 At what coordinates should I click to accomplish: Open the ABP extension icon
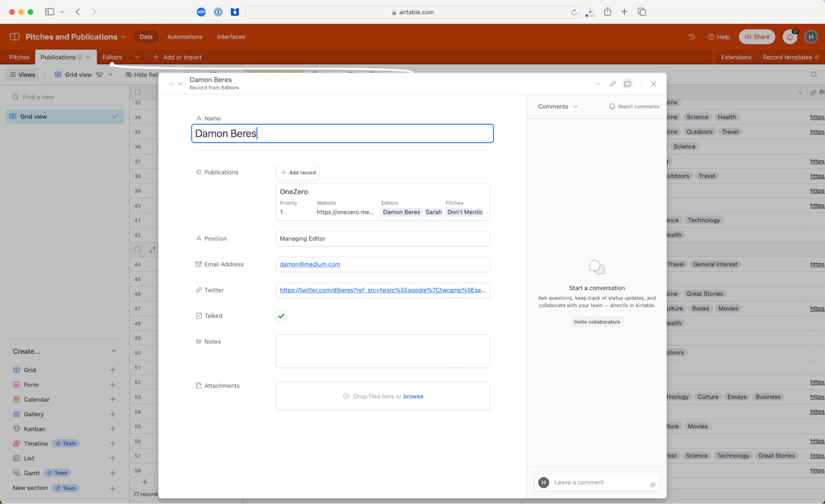point(201,12)
